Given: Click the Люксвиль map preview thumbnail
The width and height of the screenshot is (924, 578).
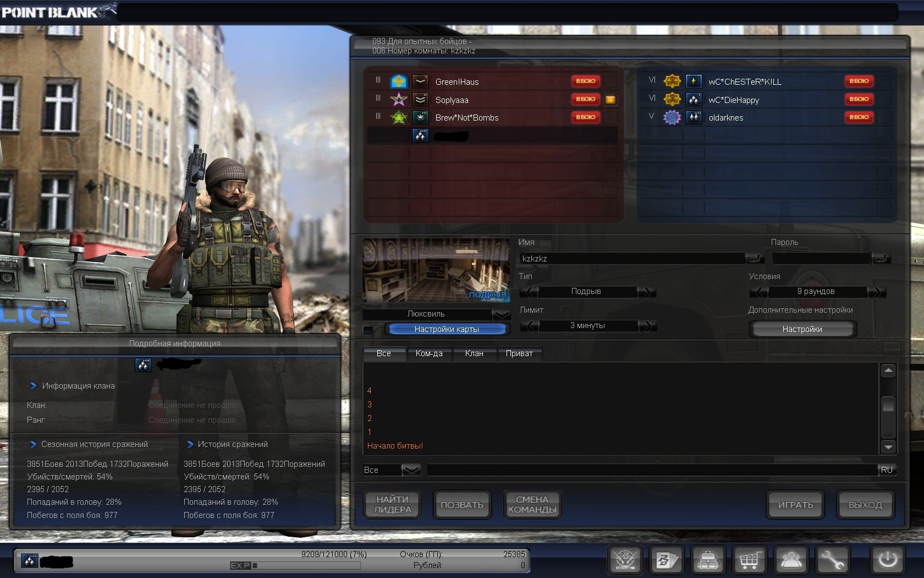Looking at the screenshot, I should [436, 270].
